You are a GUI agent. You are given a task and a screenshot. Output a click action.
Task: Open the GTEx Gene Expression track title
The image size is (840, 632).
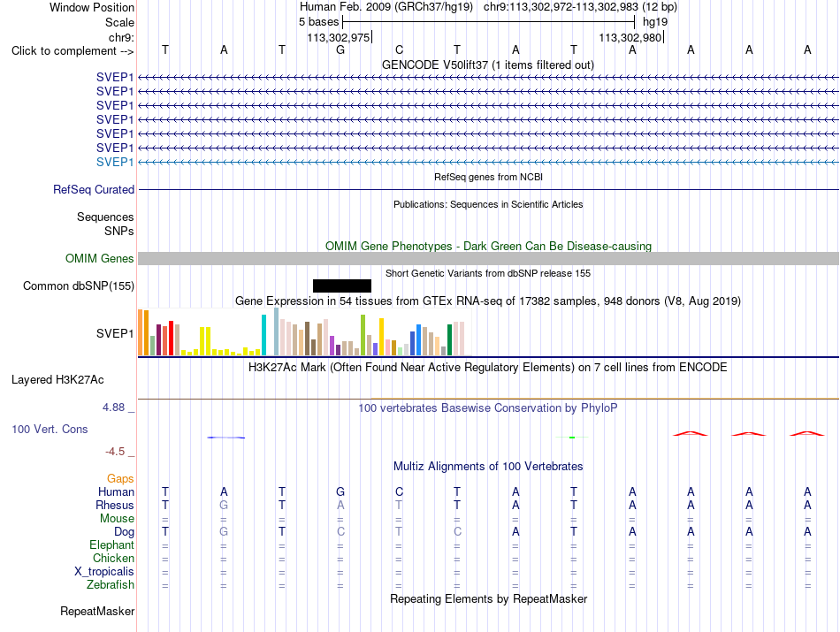(x=487, y=301)
